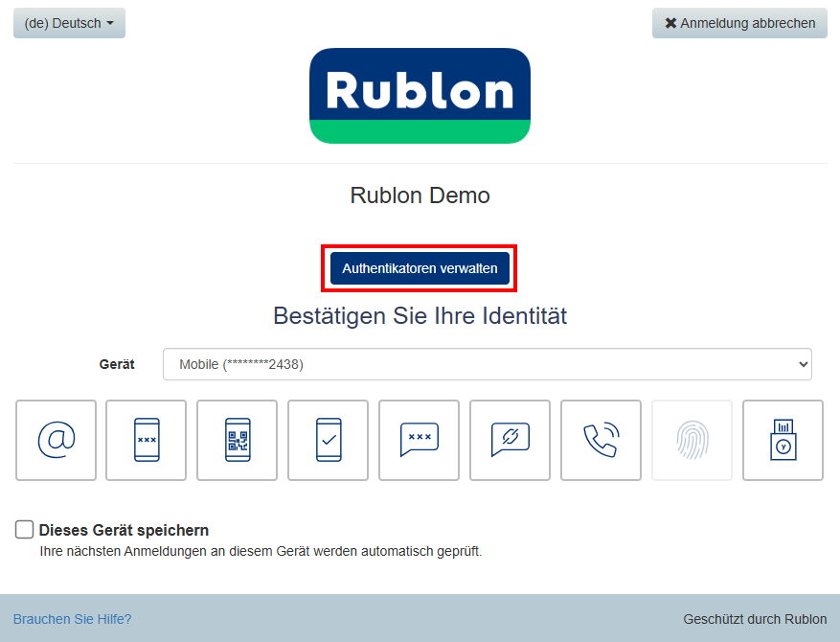
Task: Open the Brauchen Sie Hilfe? link
Action: tap(72, 619)
